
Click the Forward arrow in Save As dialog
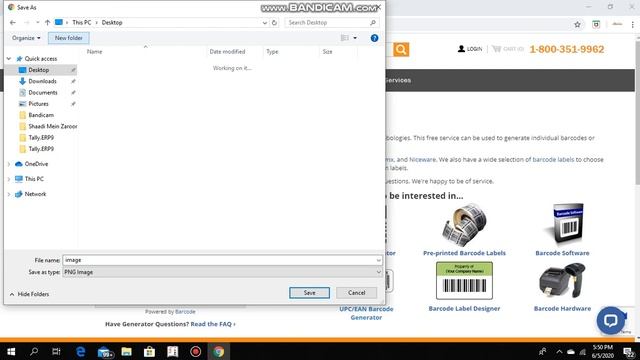(27, 22)
